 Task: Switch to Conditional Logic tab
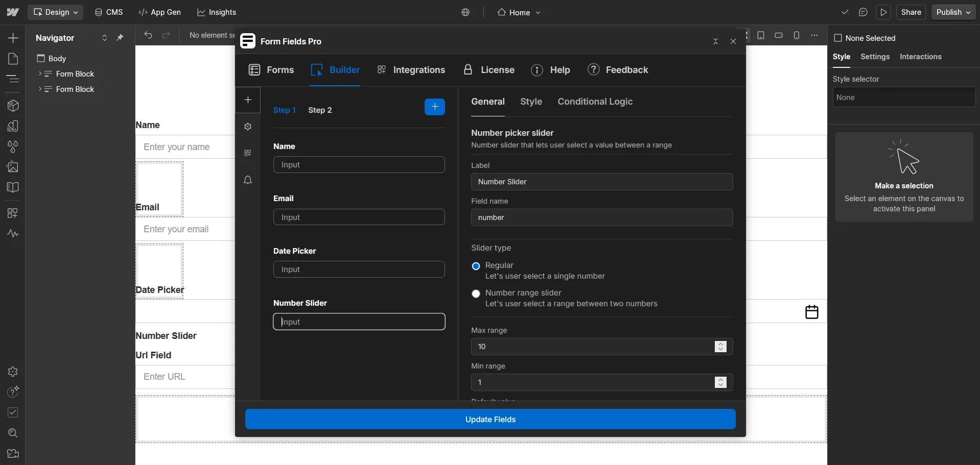[x=595, y=102]
